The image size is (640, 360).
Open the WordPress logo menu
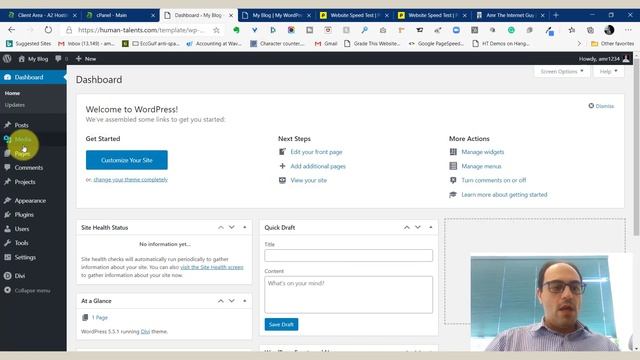[7, 59]
